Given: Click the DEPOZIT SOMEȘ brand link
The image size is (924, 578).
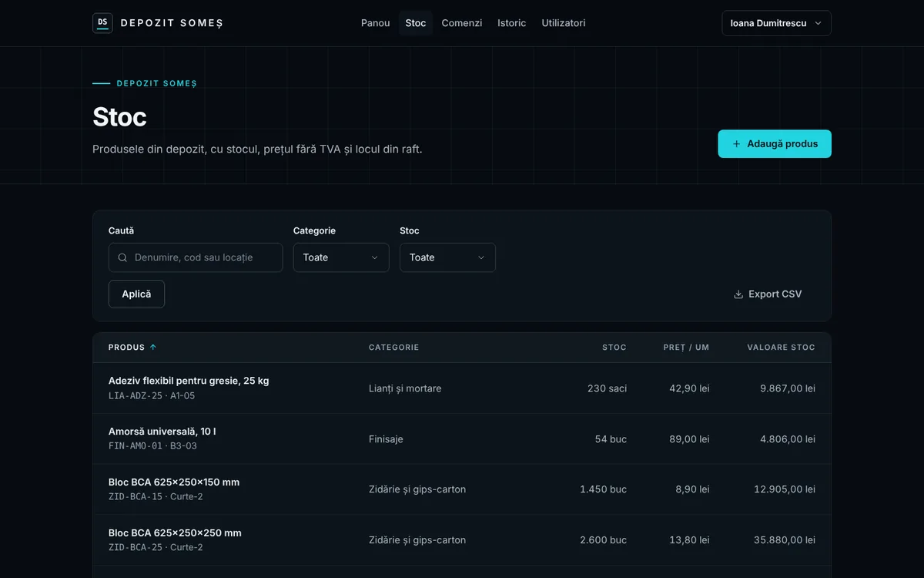Looking at the screenshot, I should (158, 23).
